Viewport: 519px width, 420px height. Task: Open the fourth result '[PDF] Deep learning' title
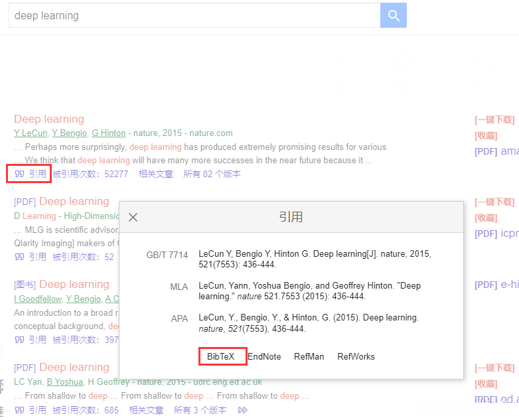tap(62, 367)
